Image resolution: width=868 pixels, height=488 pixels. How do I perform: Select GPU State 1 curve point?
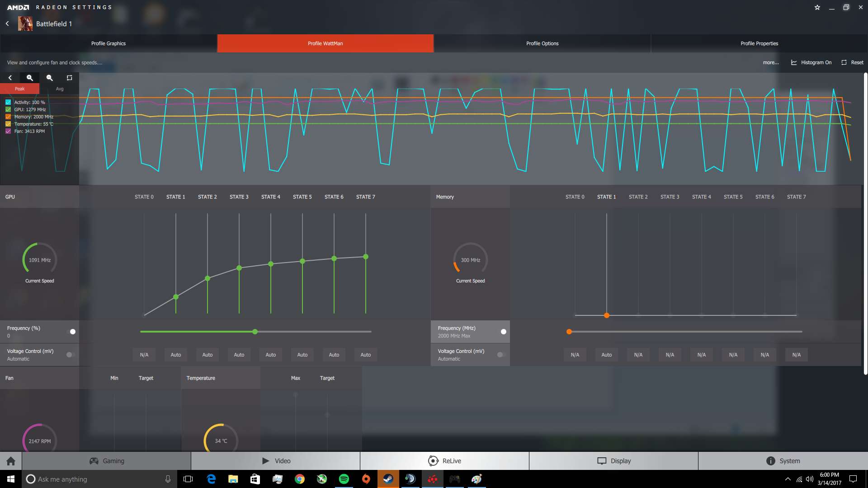point(176,297)
